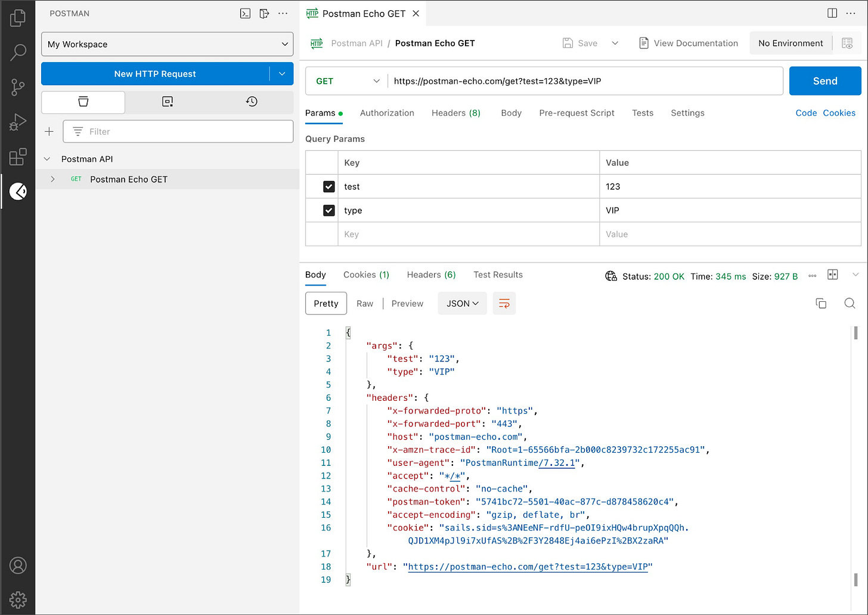This screenshot has height=615, width=868.
Task: Toggle the two-pane layout icon
Action: [x=833, y=274]
